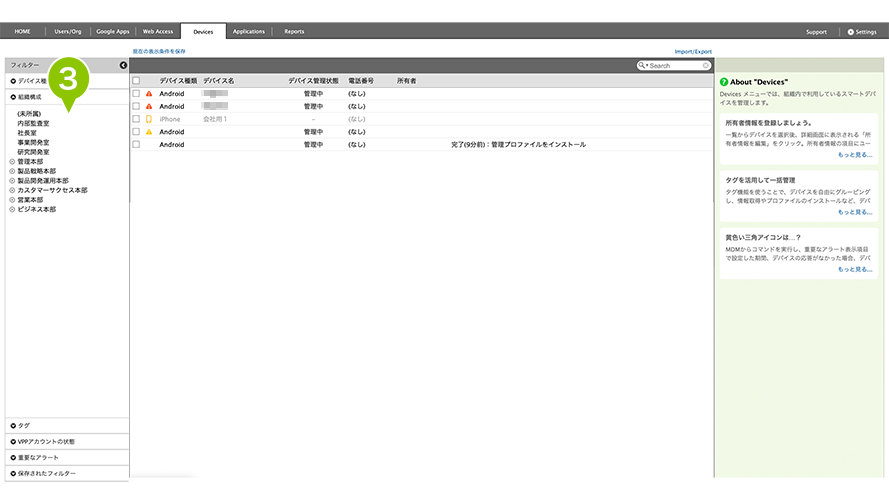Click red warning icon on second Android row
Viewport: 889px width, 500px height.
point(149,107)
